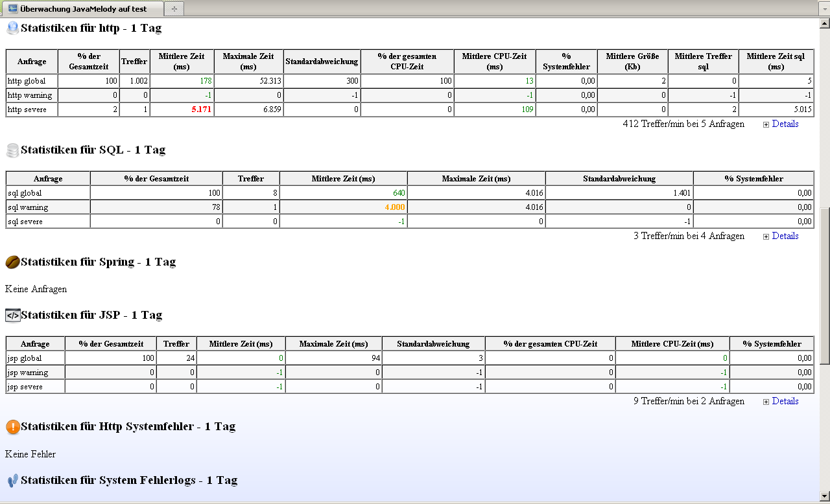Click the SQL table header 'Maximale Zeit (ms)'

[476, 179]
